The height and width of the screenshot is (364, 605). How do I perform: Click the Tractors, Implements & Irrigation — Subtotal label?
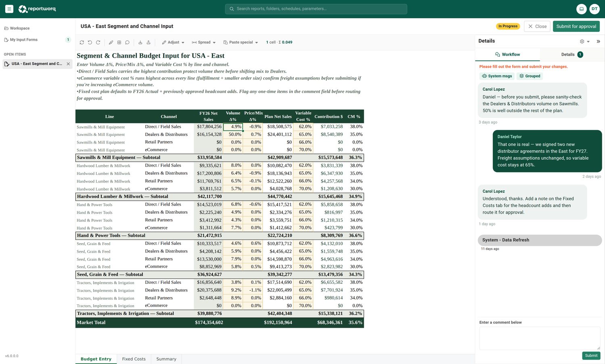tap(125, 314)
